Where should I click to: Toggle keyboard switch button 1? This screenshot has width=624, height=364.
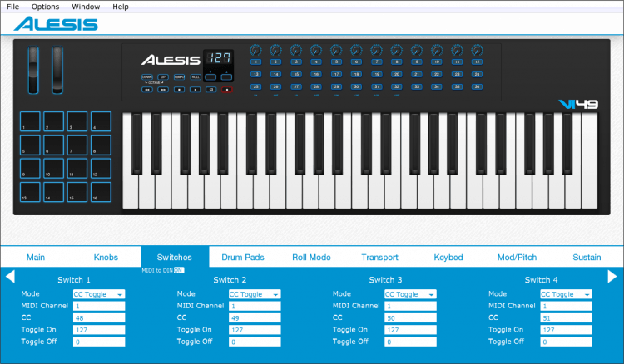pos(255,62)
